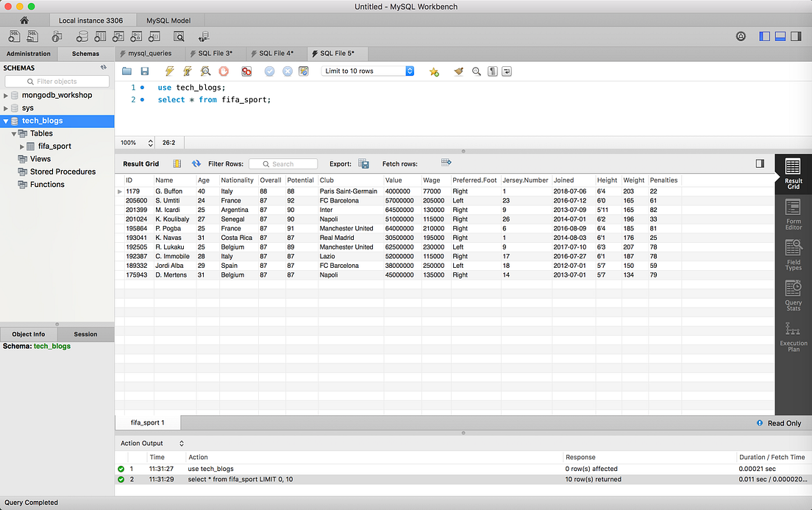Screen dimensions: 812x510
Task: Show Object Info in the lower sidebar
Action: click(28, 333)
